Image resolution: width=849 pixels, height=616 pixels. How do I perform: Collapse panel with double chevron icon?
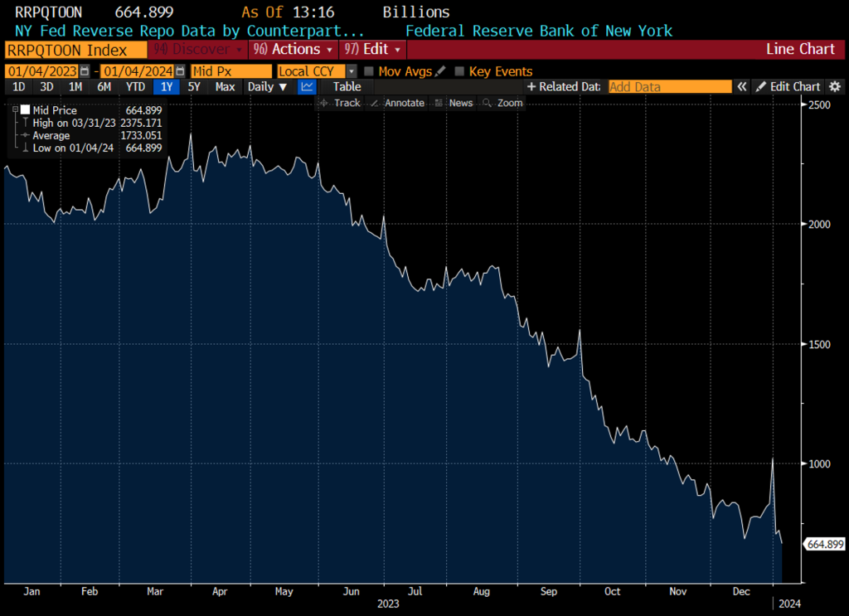(743, 87)
